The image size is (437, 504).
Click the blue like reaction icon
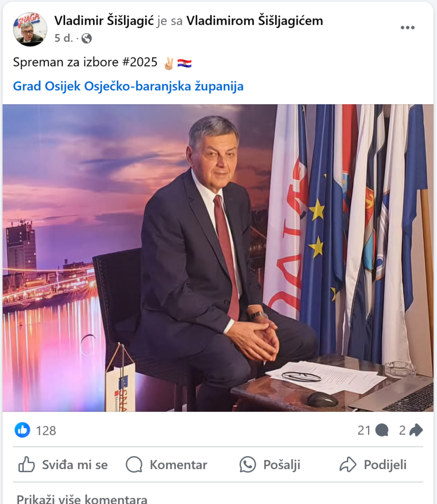[22, 430]
